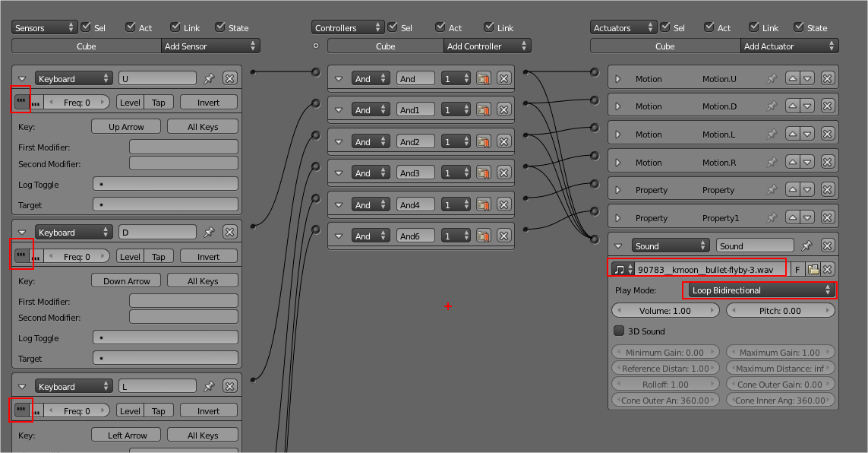Browse sound datablocks via the music note icon

click(623, 270)
